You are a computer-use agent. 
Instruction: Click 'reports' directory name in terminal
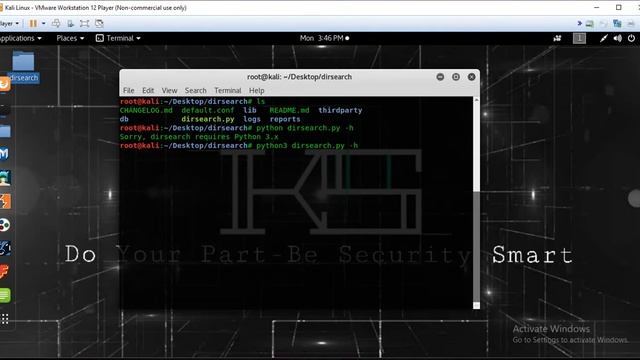tap(285, 119)
